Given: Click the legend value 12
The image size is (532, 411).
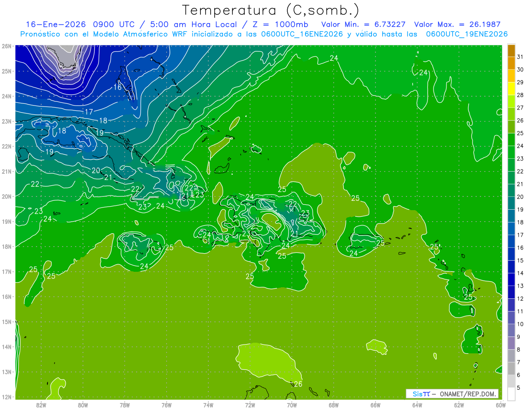Looking at the screenshot, I should click(x=520, y=299).
